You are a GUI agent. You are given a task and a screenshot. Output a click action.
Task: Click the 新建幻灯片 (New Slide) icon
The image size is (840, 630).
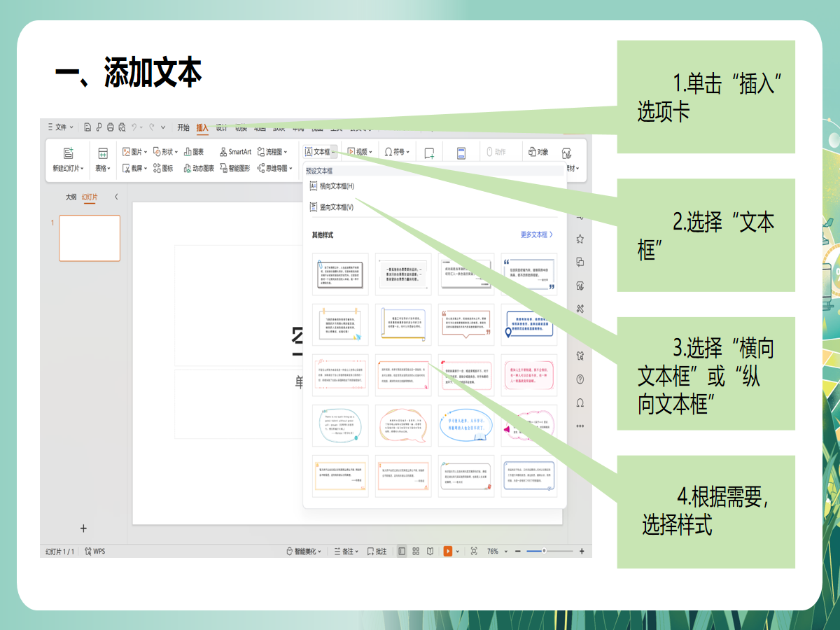click(x=68, y=153)
